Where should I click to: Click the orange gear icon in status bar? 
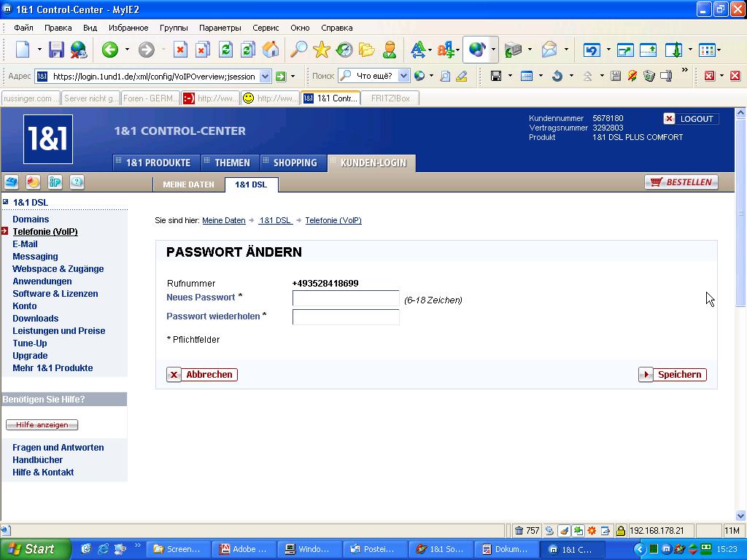(x=592, y=530)
